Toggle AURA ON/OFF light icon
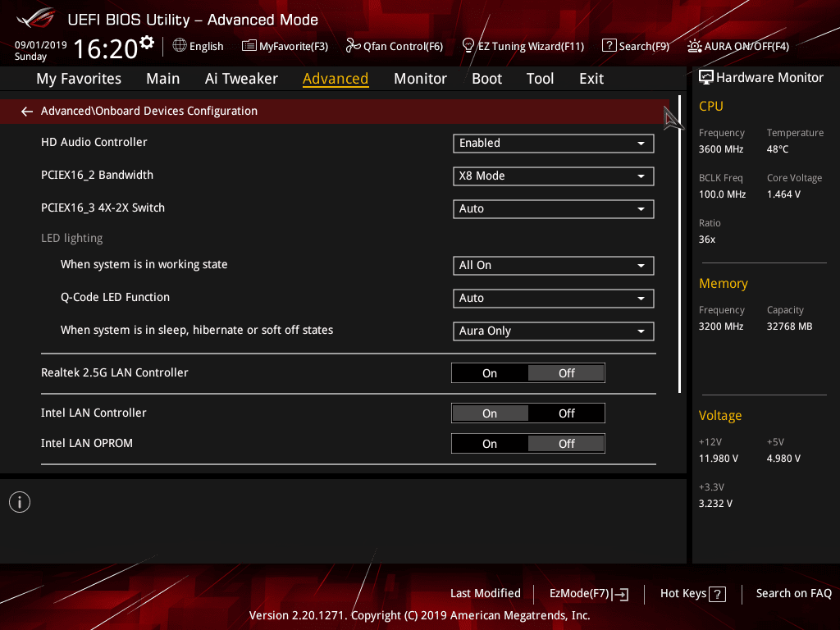The width and height of the screenshot is (840, 630). pos(694,46)
